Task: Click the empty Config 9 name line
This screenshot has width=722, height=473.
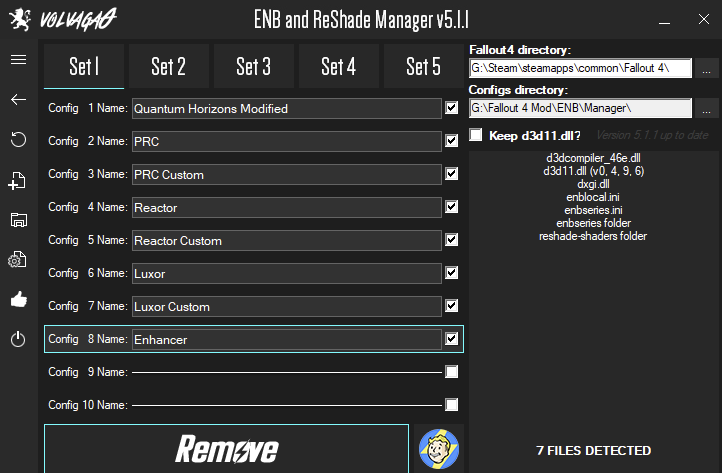Action: pos(286,372)
